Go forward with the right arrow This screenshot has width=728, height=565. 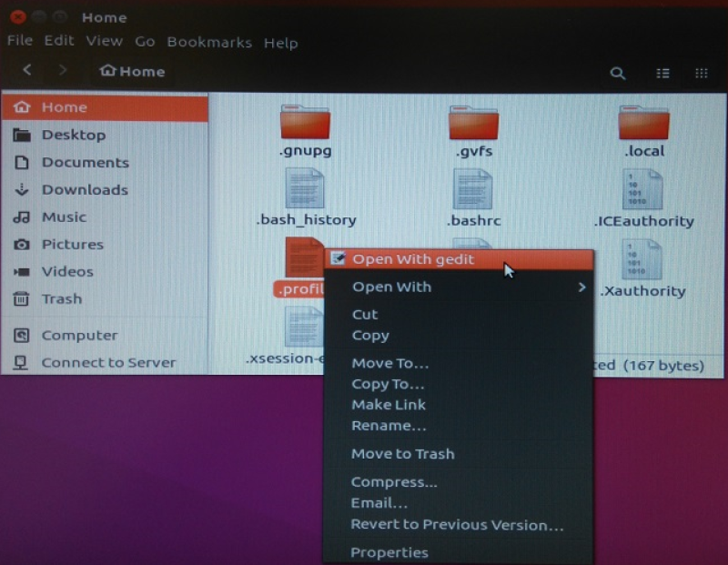tap(62, 70)
